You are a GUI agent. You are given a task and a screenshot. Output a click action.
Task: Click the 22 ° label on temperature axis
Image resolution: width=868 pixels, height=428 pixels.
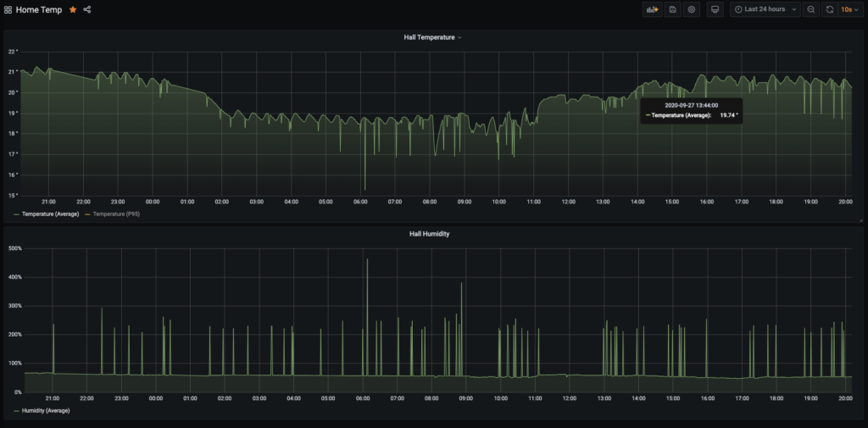(x=13, y=52)
